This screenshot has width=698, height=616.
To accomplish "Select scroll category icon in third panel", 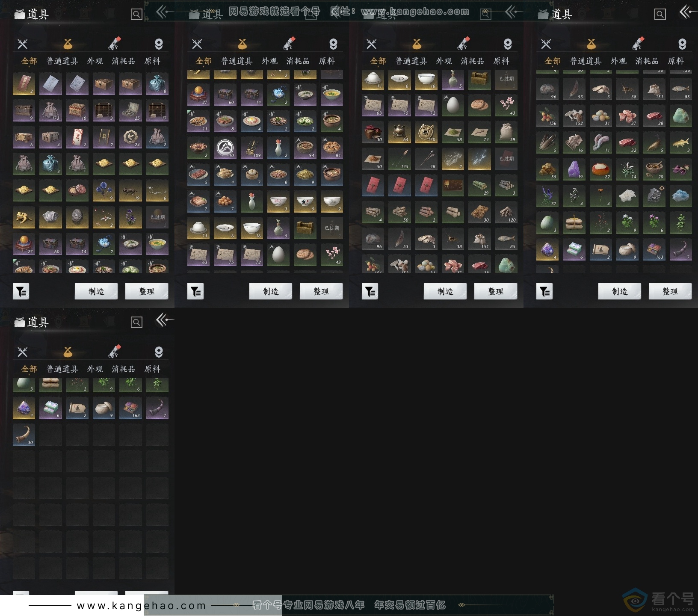I will [x=464, y=44].
